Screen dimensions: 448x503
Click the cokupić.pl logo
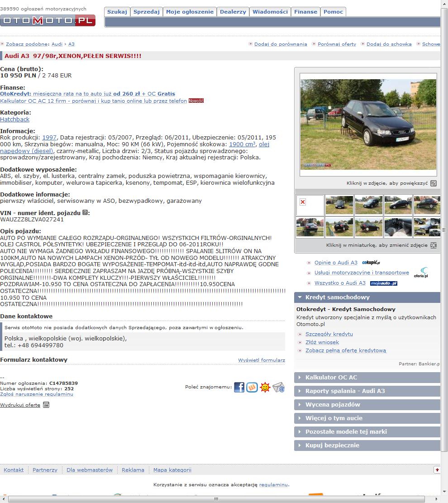click(371, 263)
